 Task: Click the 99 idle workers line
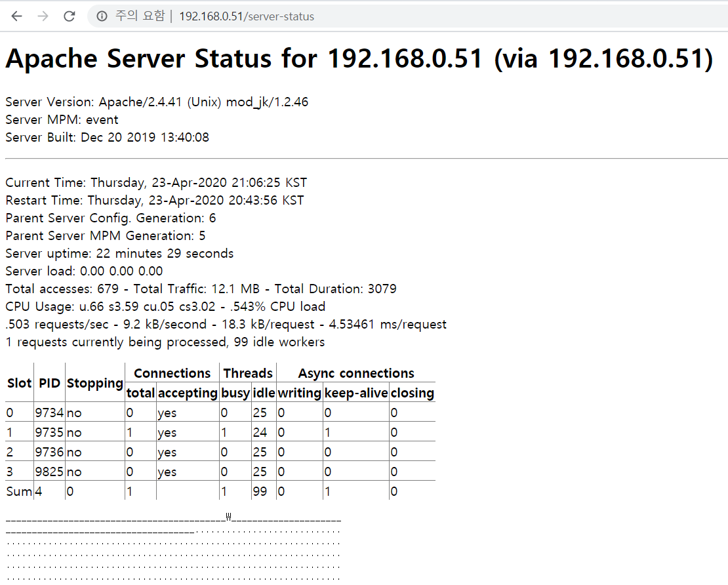165,342
